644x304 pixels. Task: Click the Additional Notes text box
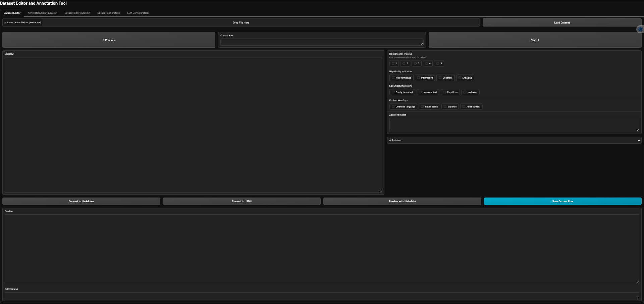[514, 125]
